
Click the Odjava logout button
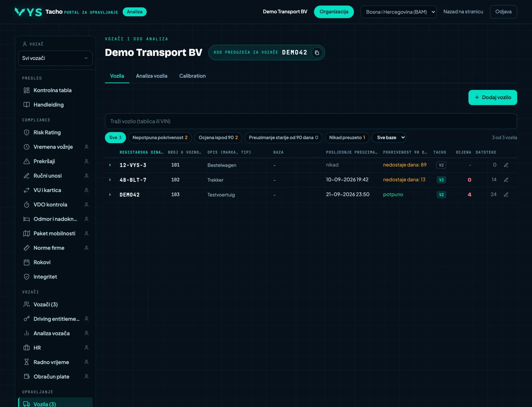pyautogui.click(x=503, y=12)
